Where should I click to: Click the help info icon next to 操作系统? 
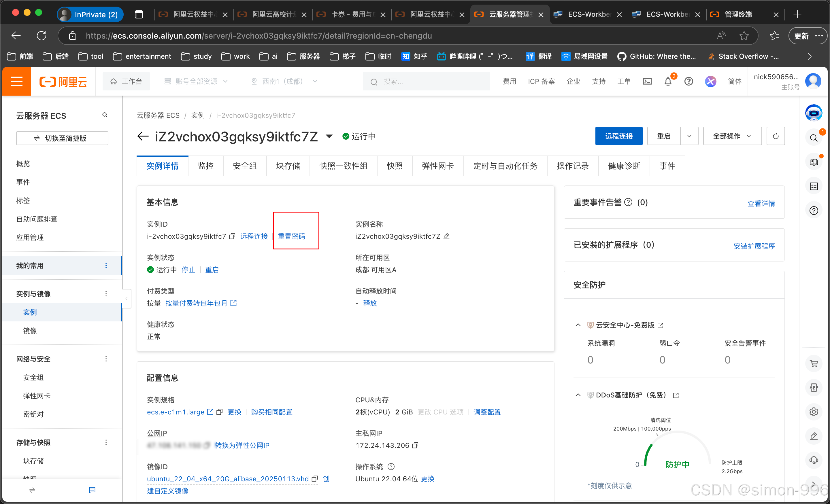(x=391, y=467)
